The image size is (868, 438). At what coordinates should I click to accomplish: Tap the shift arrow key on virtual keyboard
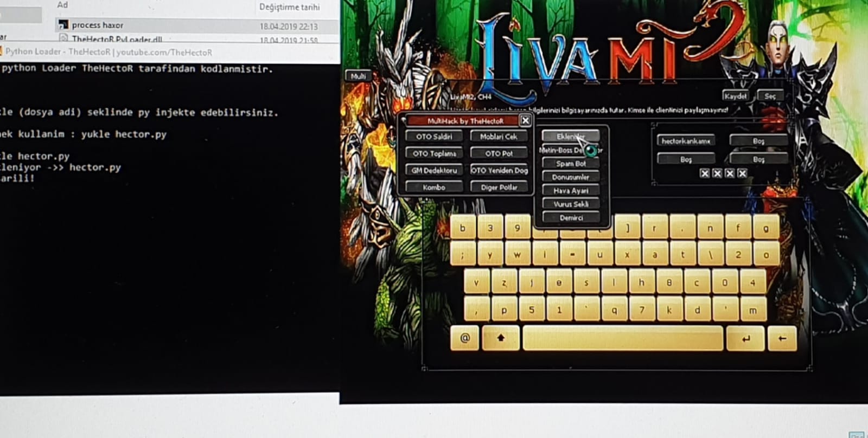coord(501,338)
